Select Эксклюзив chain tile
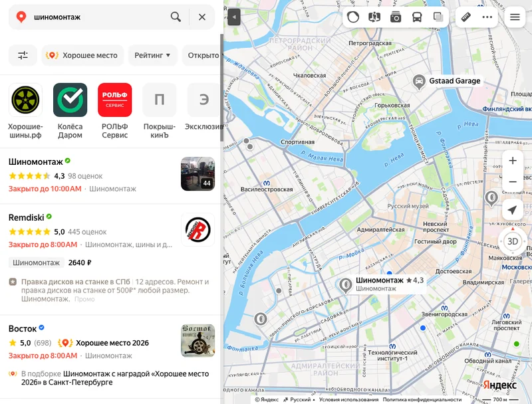 pos(203,100)
